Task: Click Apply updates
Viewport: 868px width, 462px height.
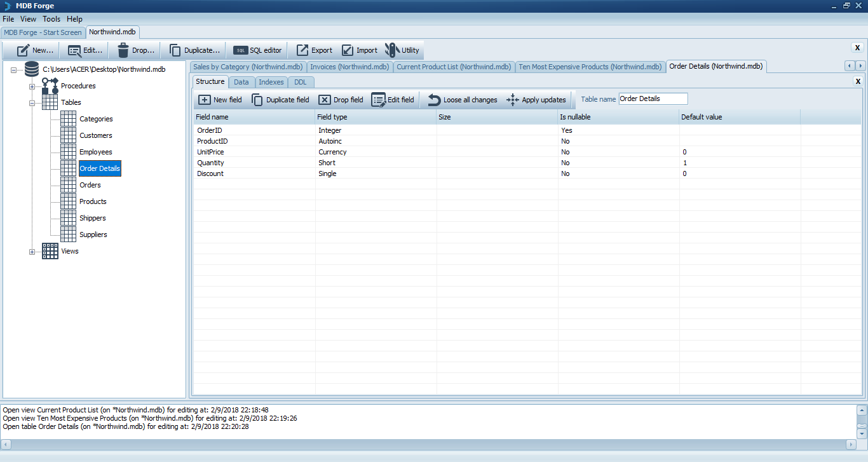Action: (536, 100)
